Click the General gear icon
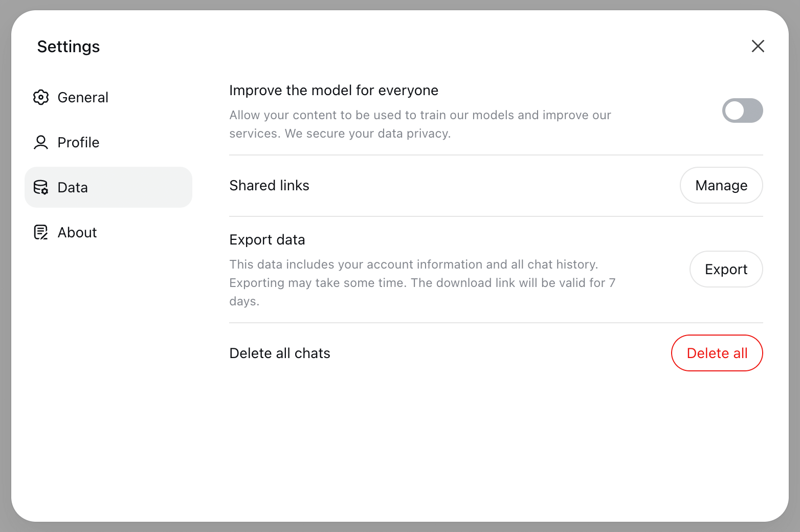The height and width of the screenshot is (532, 800). (41, 97)
